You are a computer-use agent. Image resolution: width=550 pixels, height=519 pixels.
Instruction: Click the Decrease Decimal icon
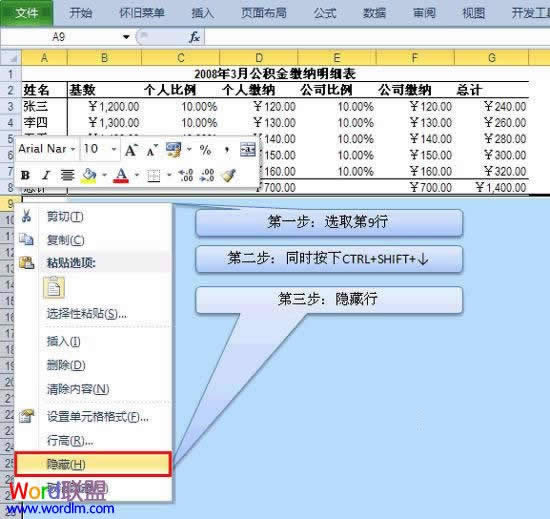[207, 175]
